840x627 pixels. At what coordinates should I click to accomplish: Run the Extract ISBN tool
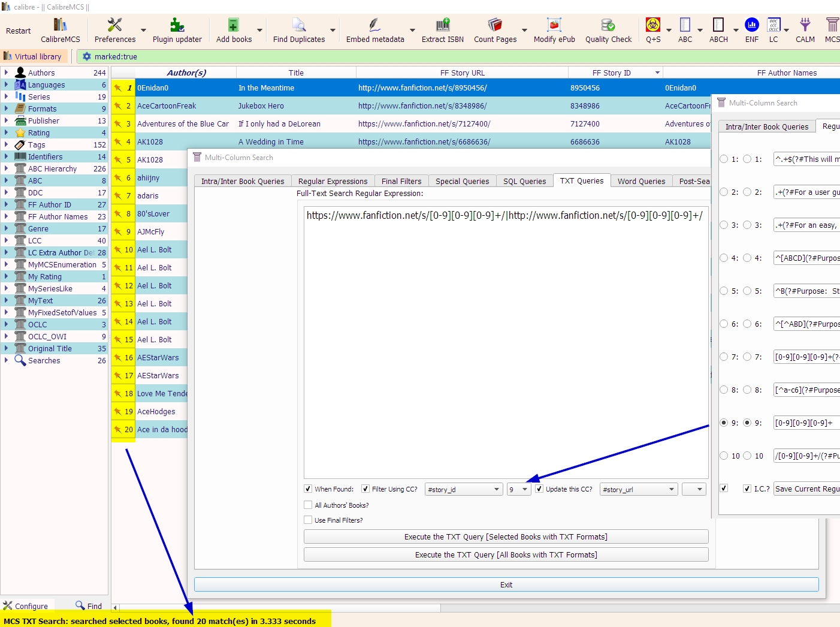pos(443,30)
